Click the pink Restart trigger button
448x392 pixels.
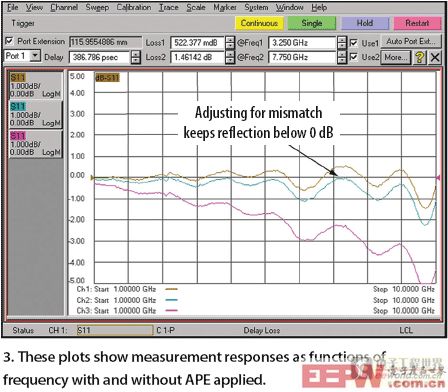(x=417, y=23)
